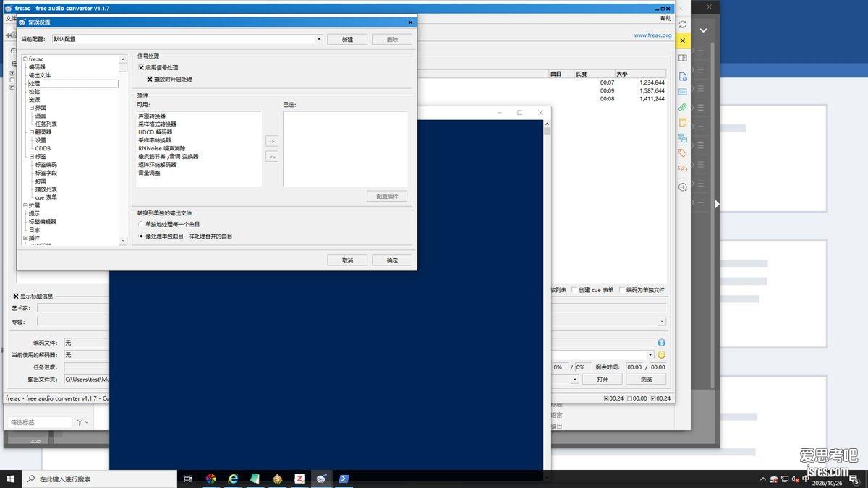Click the filter funnel icon
Image resolution: width=868 pixels, height=488 pixels.
pyautogui.click(x=80, y=422)
